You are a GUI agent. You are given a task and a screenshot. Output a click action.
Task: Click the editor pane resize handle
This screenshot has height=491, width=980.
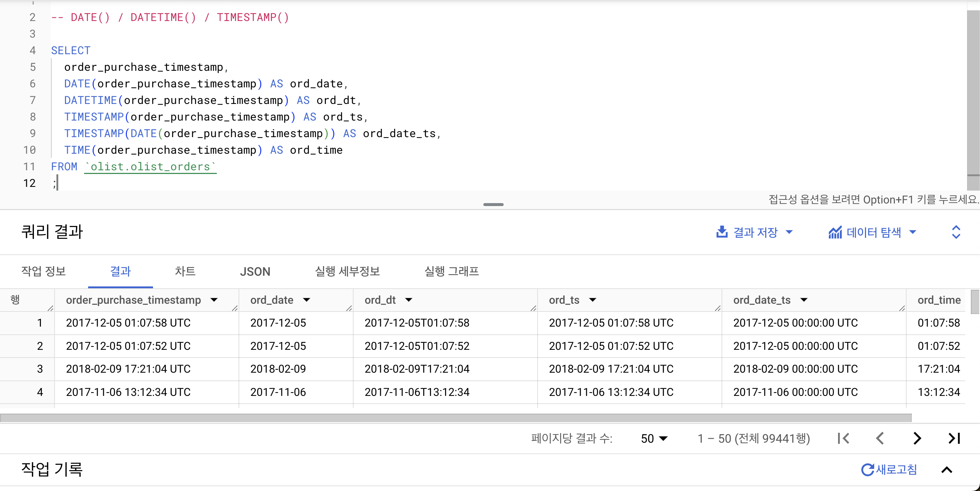493,205
